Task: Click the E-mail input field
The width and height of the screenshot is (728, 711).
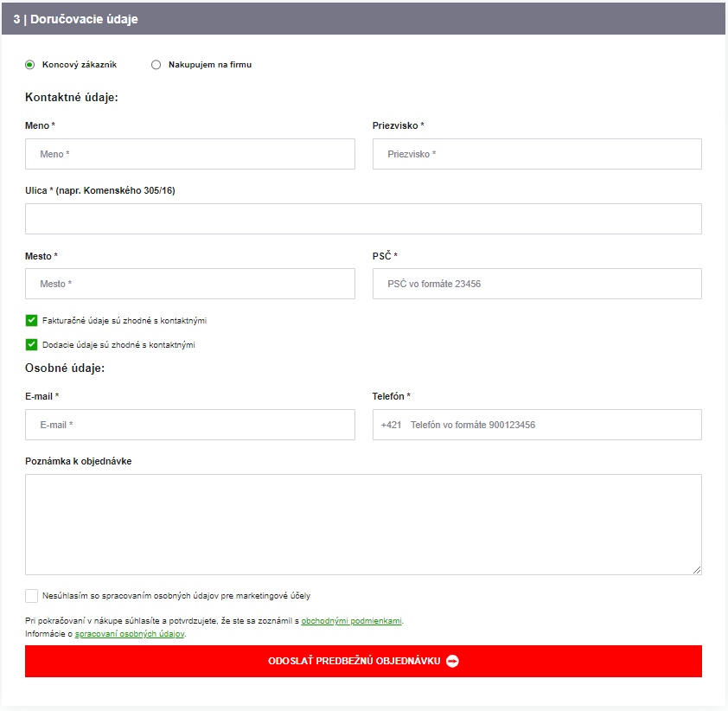Action: pyautogui.click(x=190, y=425)
